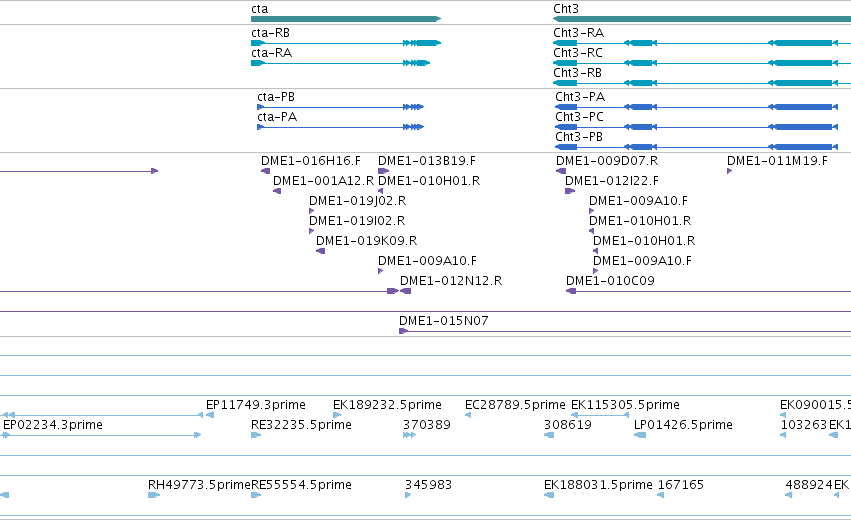Screen dimensions: 851x520
Task: Choose the DME1-012N12.R feature
Action: point(451,281)
